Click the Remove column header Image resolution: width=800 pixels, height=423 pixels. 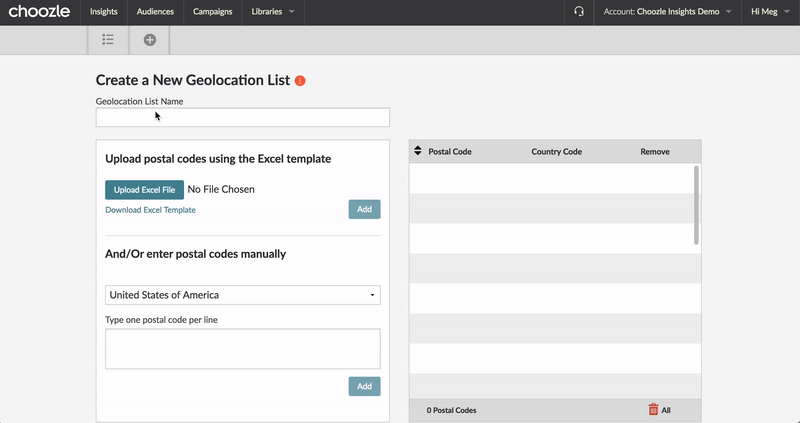pyautogui.click(x=655, y=152)
